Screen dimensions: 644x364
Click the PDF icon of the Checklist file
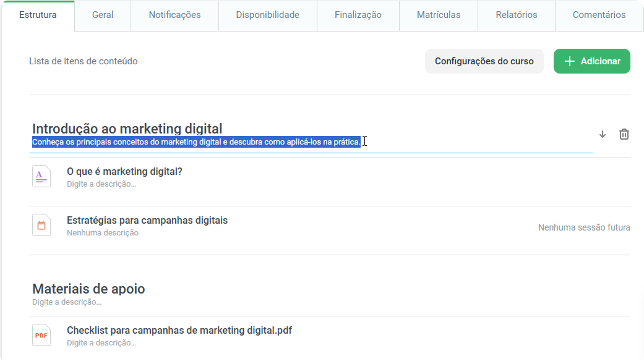pos(41,336)
